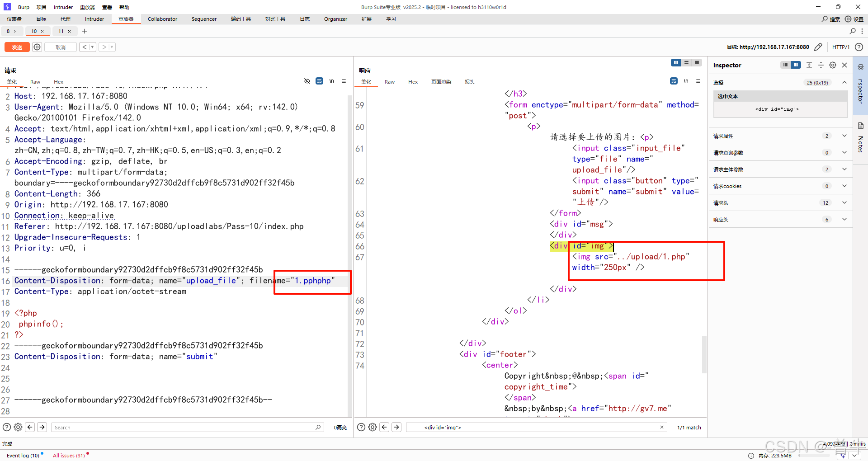Close Repeater tab 10
The height and width of the screenshot is (461, 868).
coord(42,31)
